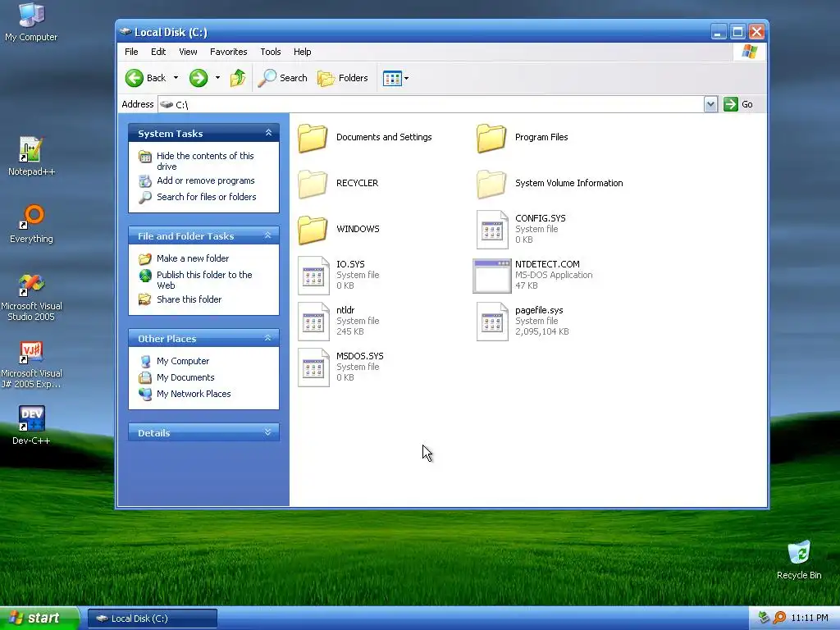Select Microsoft Visual Studio 2005 shortcut
Image resolution: width=840 pixels, height=630 pixels.
point(31,285)
